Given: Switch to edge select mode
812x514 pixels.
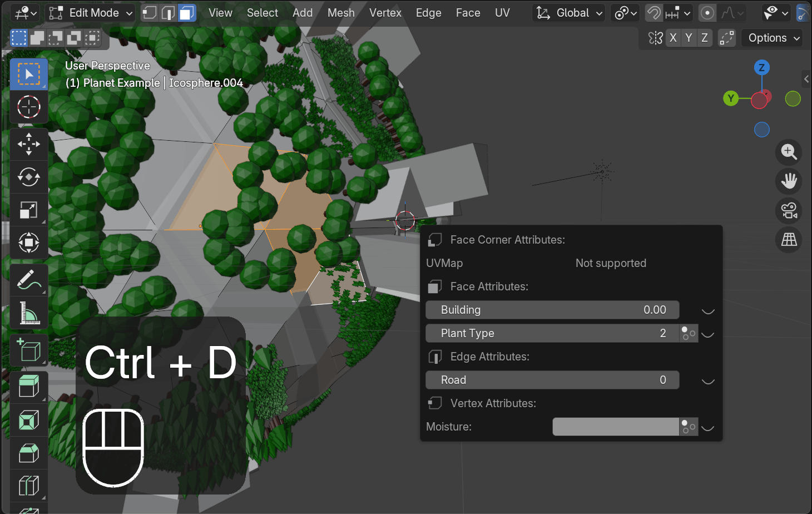Looking at the screenshot, I should (168, 13).
